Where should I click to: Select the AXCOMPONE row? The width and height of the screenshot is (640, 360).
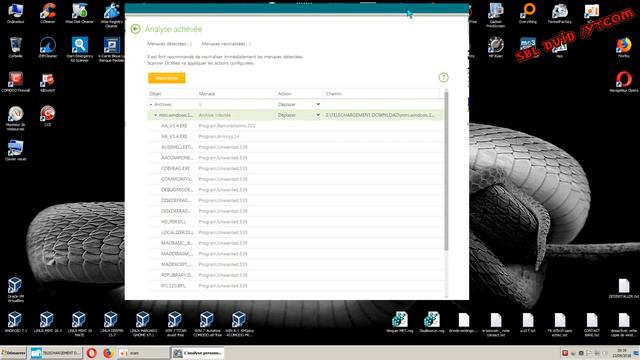coord(295,158)
